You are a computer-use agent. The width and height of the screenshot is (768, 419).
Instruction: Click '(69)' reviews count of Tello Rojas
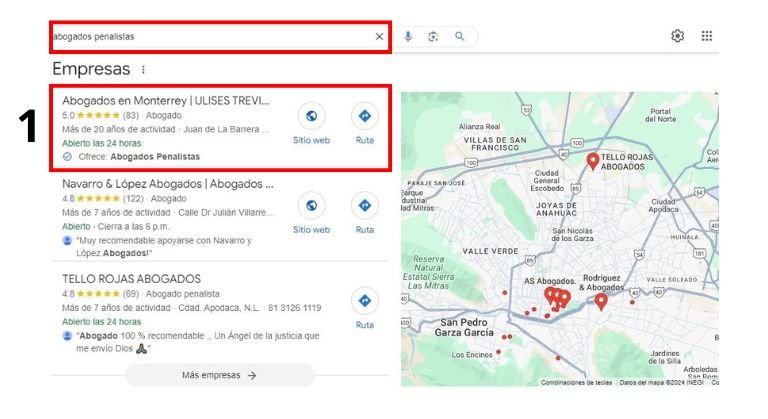pos(131,294)
